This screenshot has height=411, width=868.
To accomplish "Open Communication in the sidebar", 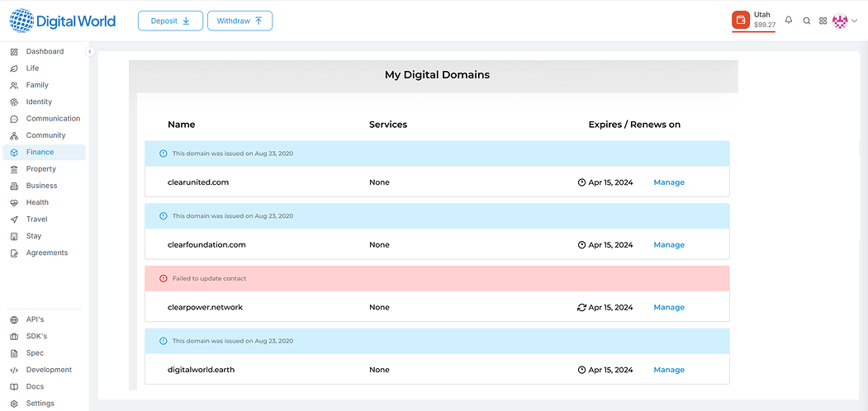I will (x=45, y=118).
